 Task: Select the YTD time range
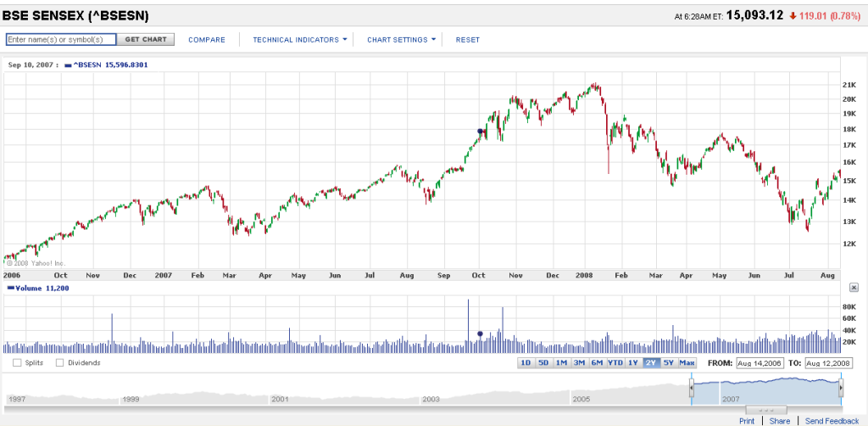(615, 363)
